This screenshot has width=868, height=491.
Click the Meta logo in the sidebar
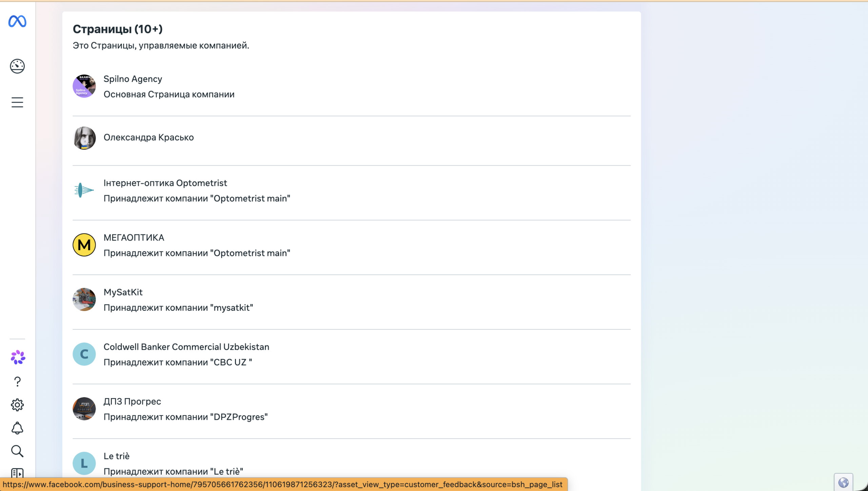[17, 21]
